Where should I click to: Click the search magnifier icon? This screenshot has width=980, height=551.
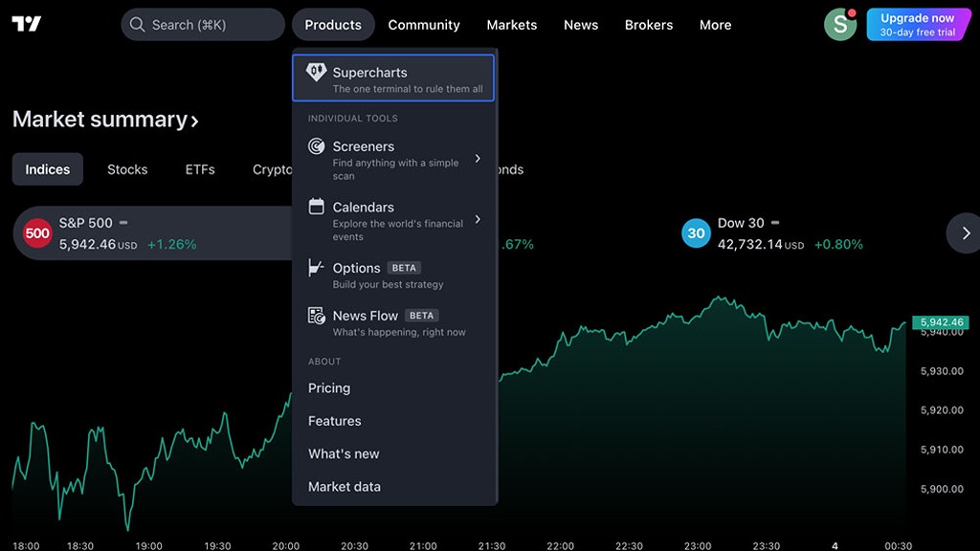(137, 24)
